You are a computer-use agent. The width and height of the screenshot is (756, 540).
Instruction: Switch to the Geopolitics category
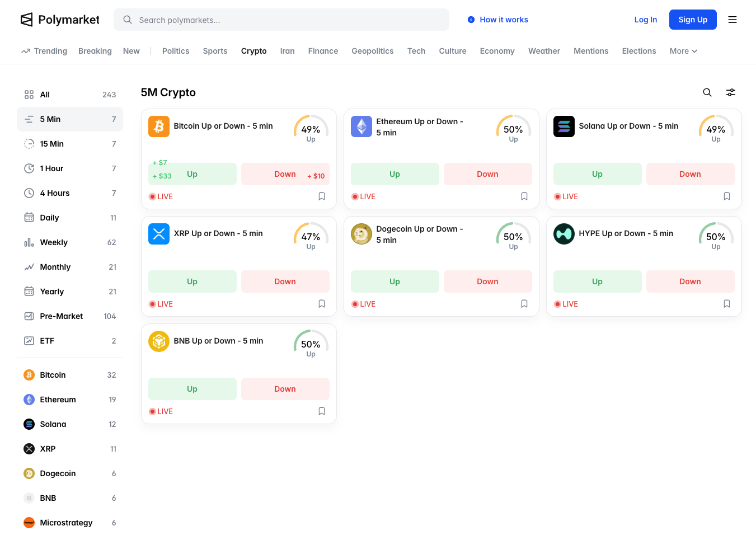point(373,51)
